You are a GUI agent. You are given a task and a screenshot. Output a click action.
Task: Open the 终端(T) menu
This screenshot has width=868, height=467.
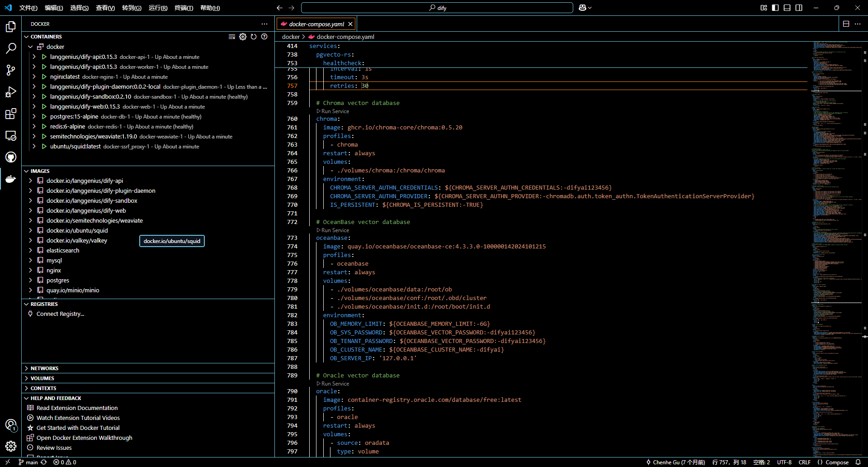pyautogui.click(x=184, y=8)
